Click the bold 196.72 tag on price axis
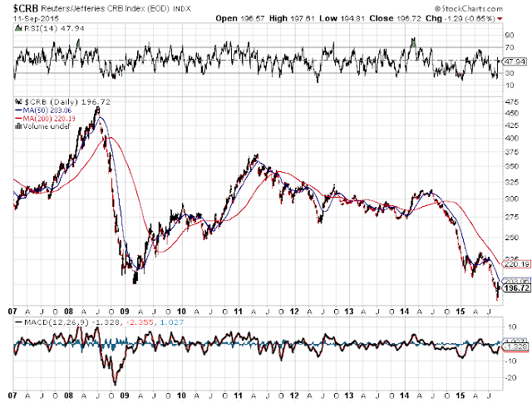532x403 pixels. pyautogui.click(x=515, y=288)
